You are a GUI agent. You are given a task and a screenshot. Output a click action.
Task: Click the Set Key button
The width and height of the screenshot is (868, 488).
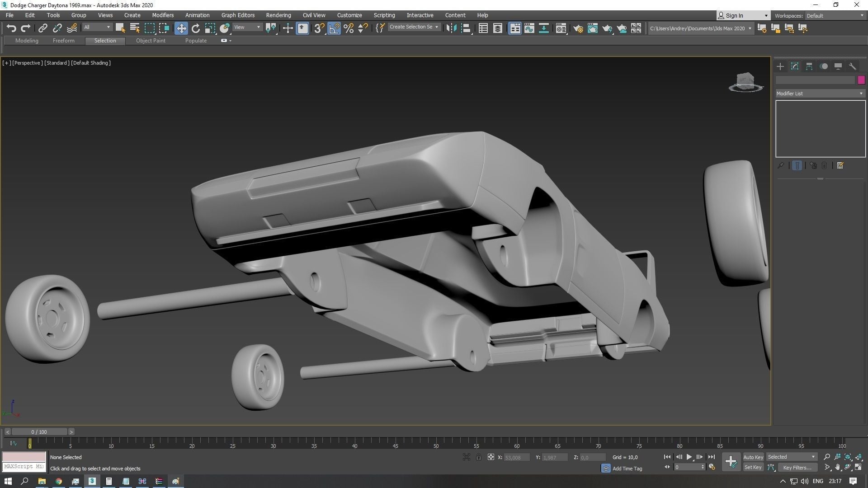[x=753, y=468]
